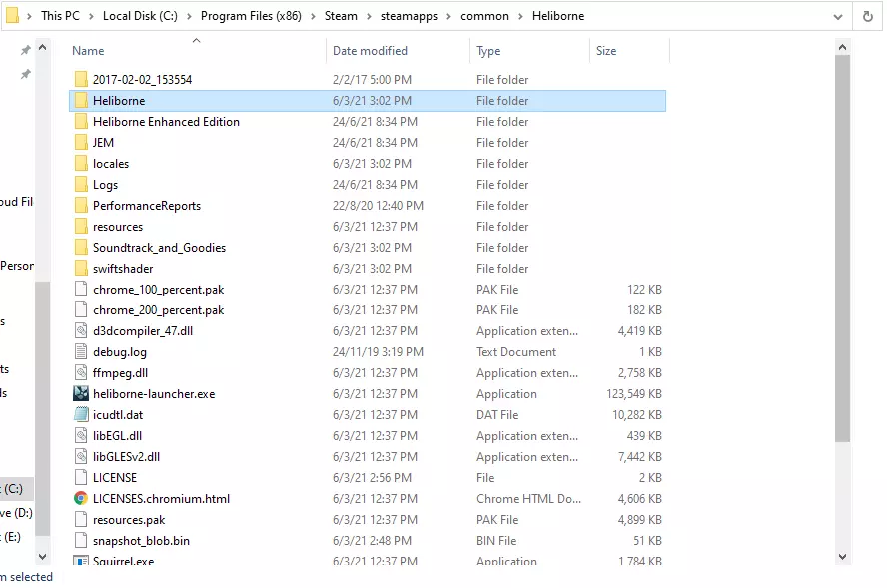Go to Steam in the breadcrumb
This screenshot has height=588, width=887.
(x=341, y=16)
